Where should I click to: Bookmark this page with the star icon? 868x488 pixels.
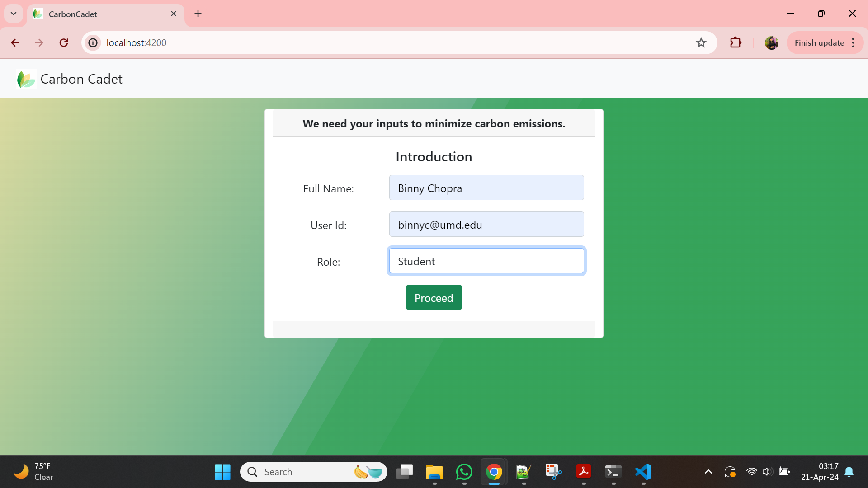[x=701, y=43]
